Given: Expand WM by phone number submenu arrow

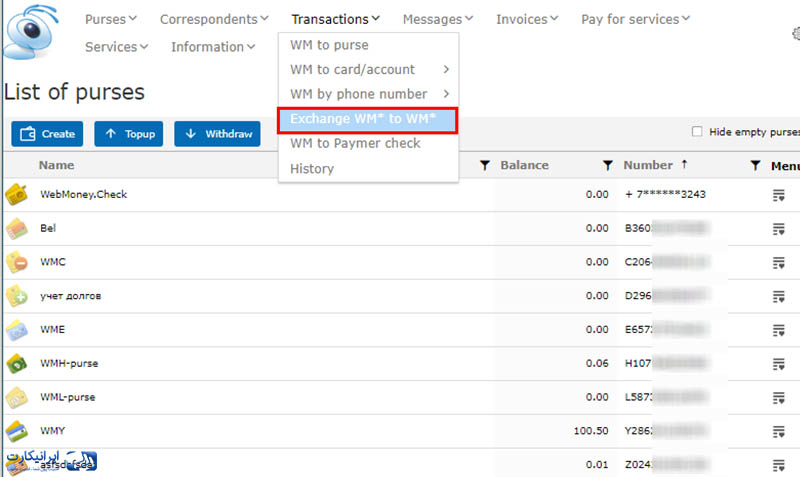Looking at the screenshot, I should [x=446, y=94].
